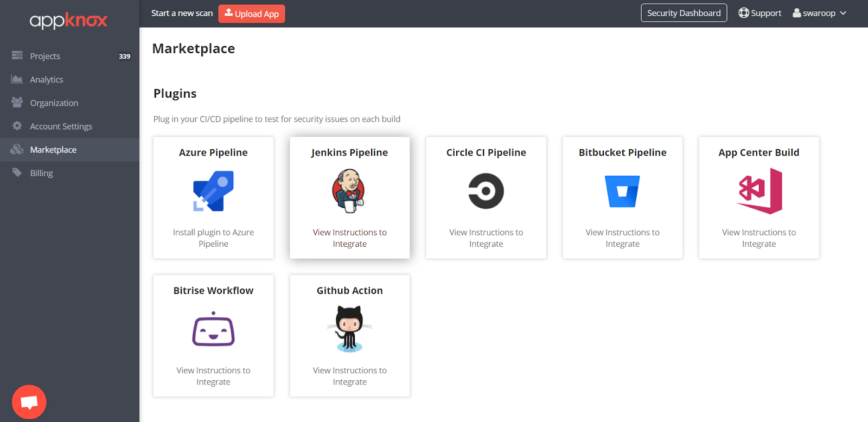View Github Action integration instructions
Image resolution: width=868 pixels, height=422 pixels.
point(349,376)
